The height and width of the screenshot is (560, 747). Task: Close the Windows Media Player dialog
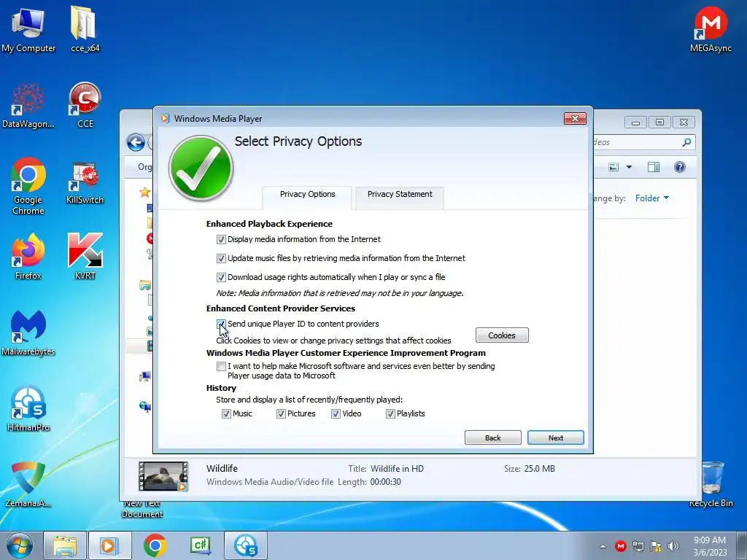coord(575,119)
